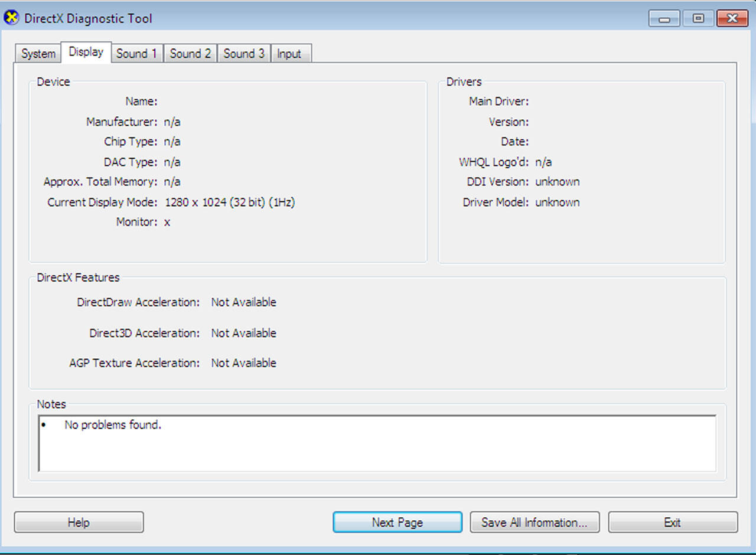Click the Direct3D Acceleration label

[x=145, y=333]
